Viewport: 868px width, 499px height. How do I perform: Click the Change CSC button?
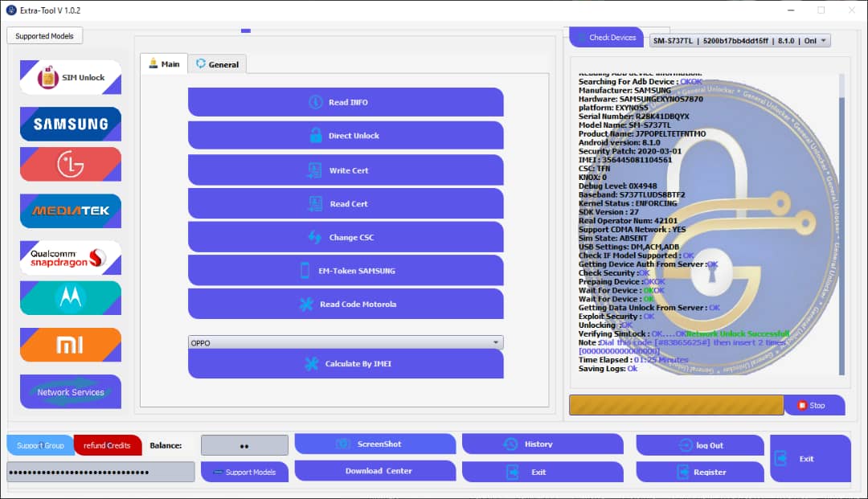(346, 238)
